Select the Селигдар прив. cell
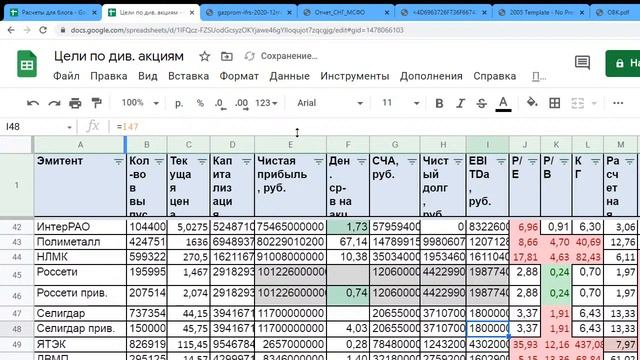 (80, 329)
